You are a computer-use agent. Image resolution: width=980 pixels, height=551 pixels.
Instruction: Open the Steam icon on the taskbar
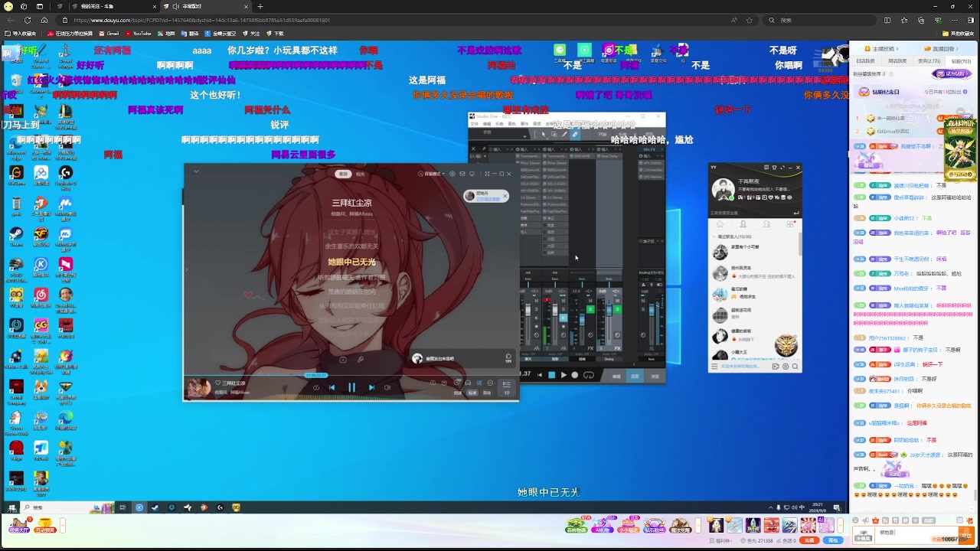click(155, 507)
